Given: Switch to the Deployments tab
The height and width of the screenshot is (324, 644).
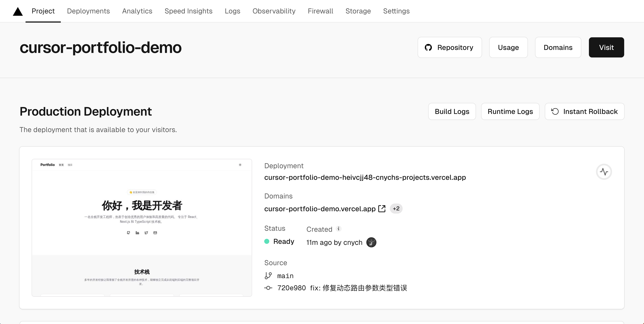Looking at the screenshot, I should tap(88, 11).
